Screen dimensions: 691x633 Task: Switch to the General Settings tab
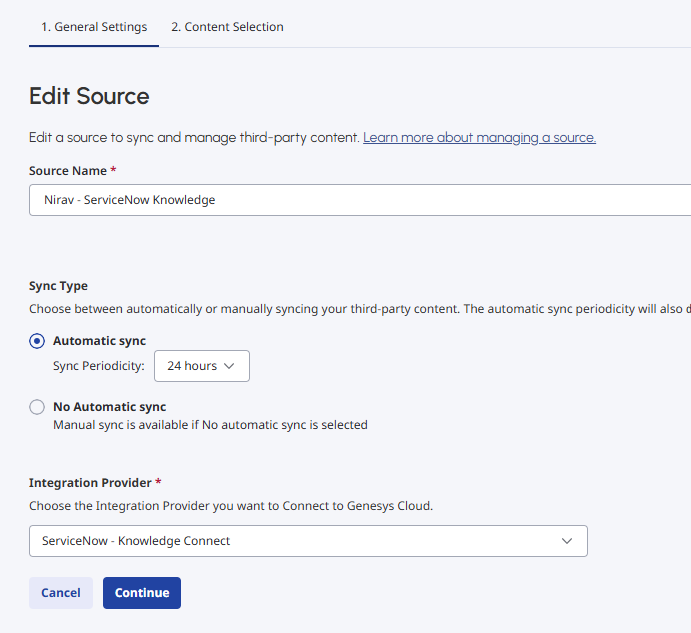[x=94, y=27]
